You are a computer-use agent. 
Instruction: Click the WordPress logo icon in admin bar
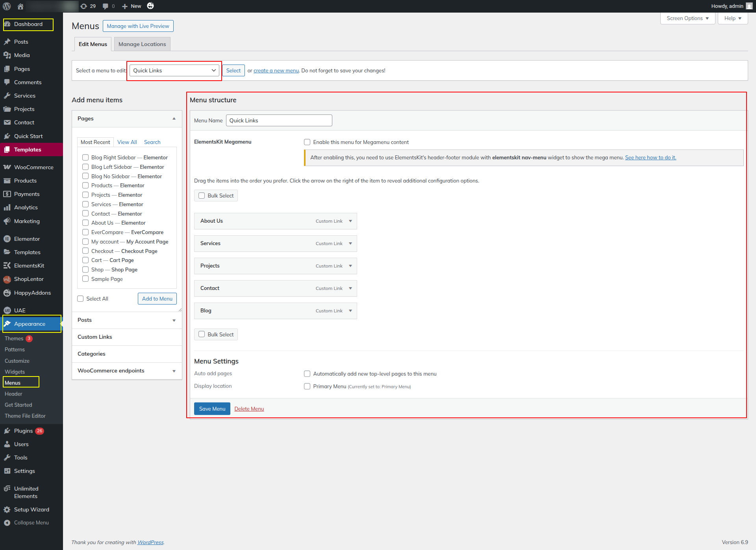(7, 6)
